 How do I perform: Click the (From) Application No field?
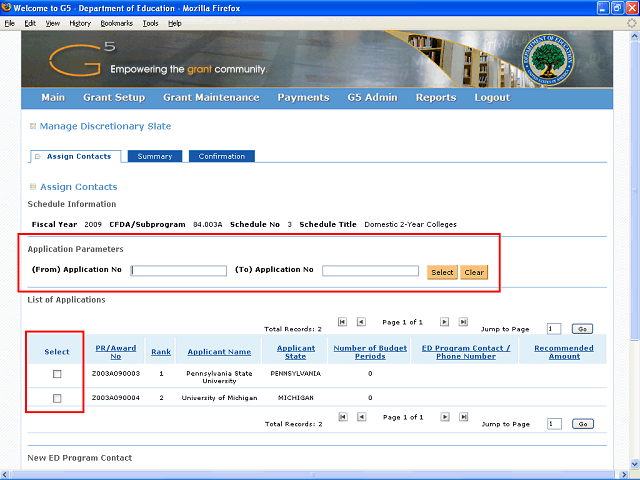coord(179,270)
